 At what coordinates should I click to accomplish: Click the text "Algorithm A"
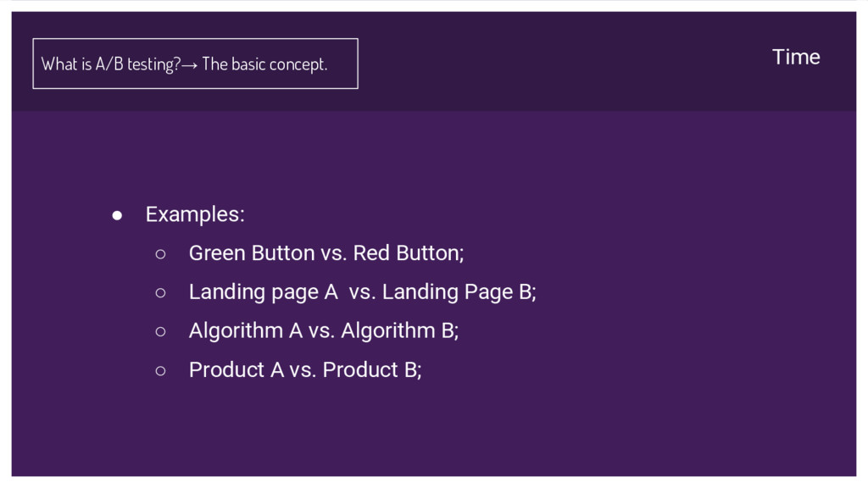(x=245, y=331)
